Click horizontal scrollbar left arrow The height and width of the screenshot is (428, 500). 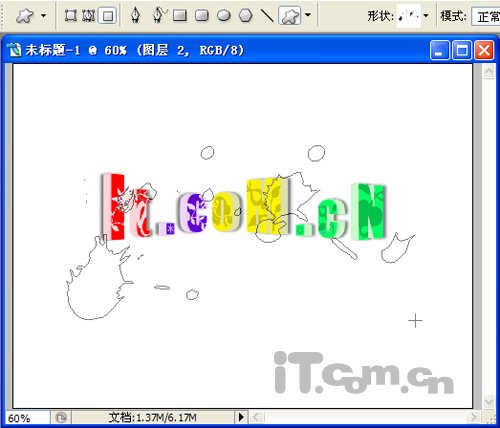click(256, 417)
